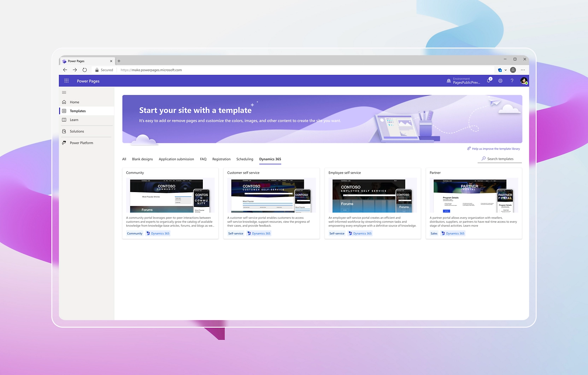Expand the browser extension dropdown arrow
The image size is (588, 375).
[506, 70]
